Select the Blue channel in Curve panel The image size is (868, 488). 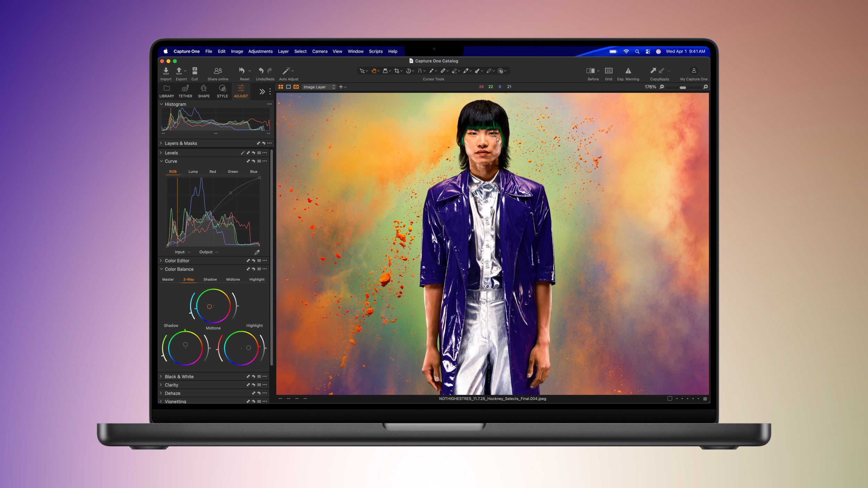tap(253, 171)
